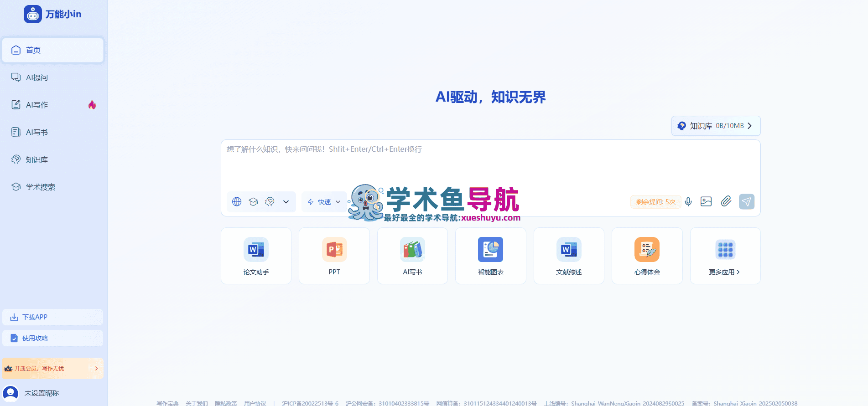Select AI写书 in the sidebar
868x406 pixels.
pos(53,132)
